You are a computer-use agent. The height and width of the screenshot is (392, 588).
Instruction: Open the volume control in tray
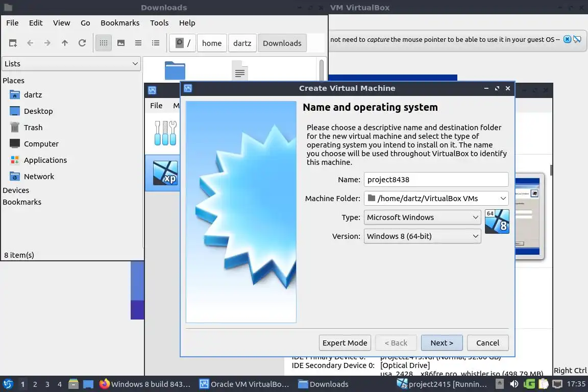coord(514,384)
